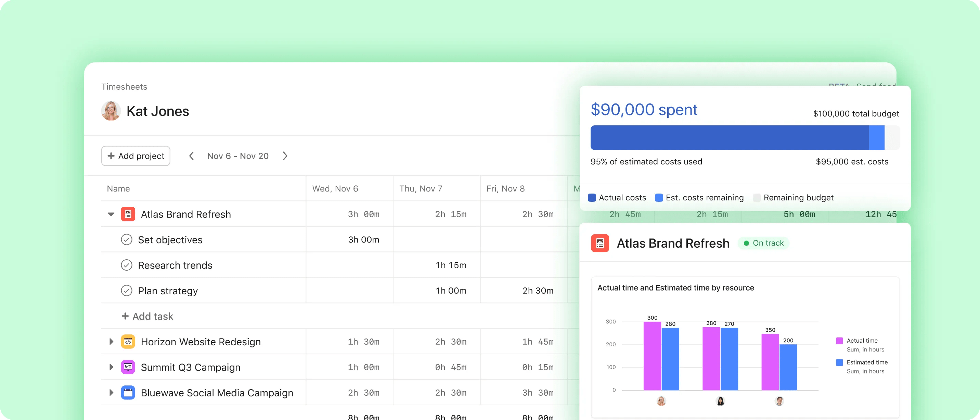The height and width of the screenshot is (420, 980).
Task: Click the large Atlas Brand Refresh icon in the status card
Action: coord(600,243)
